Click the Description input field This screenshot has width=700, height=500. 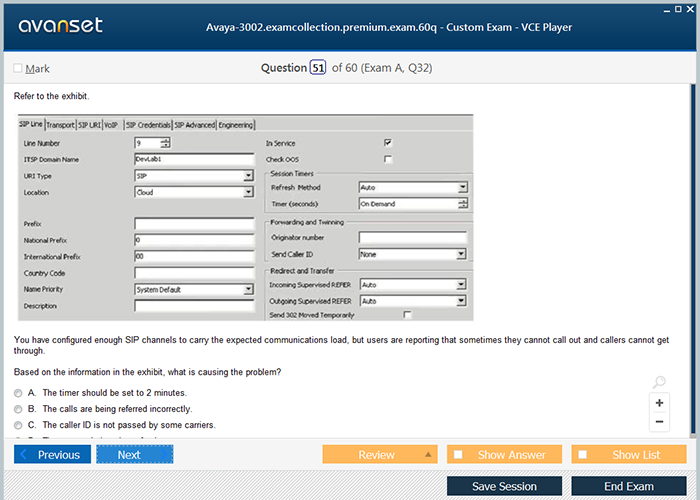pos(194,306)
